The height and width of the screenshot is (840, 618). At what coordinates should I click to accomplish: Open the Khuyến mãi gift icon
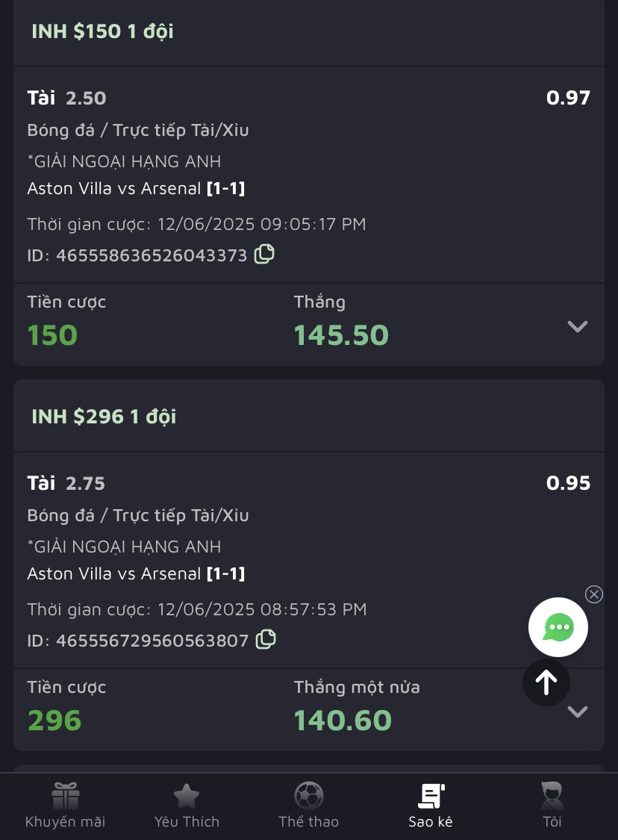click(65, 796)
